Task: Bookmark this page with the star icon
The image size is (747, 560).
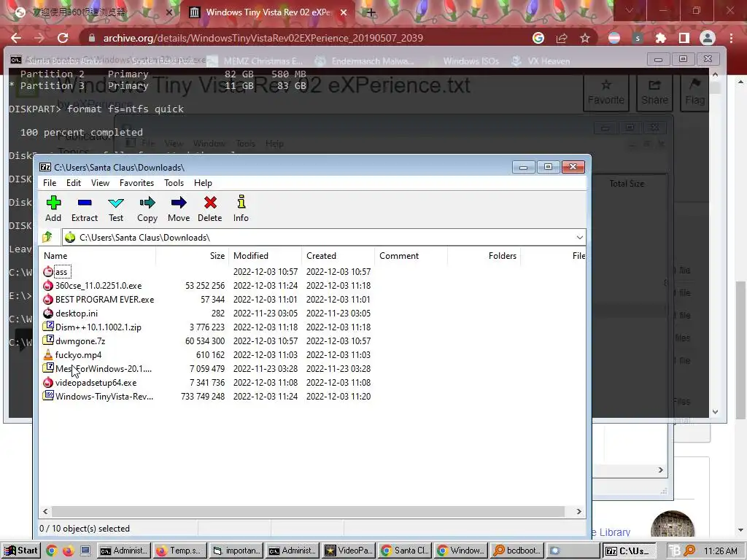Action: point(585,38)
